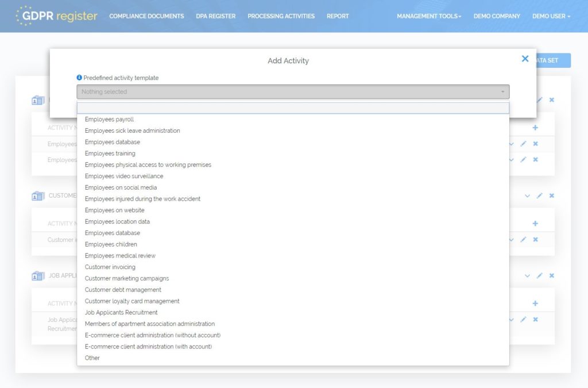Click the pencil icon on the Job Applicants header

(x=539, y=275)
